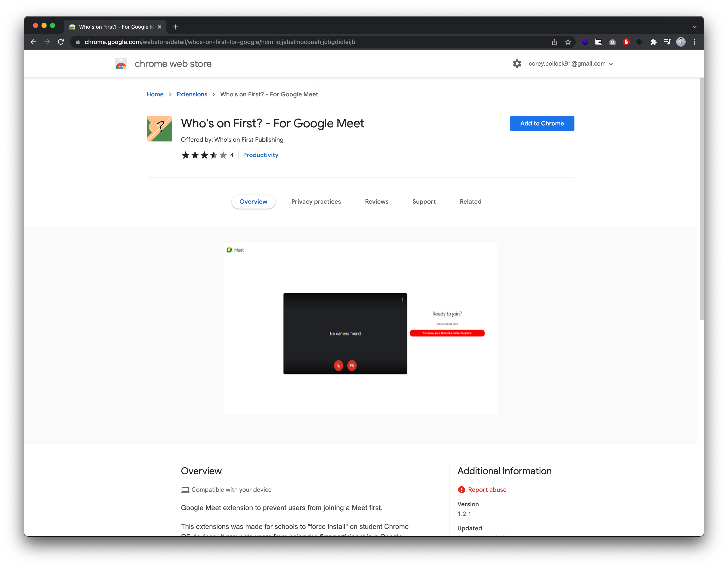
Task: Click the lock icon in address bar
Action: [78, 42]
